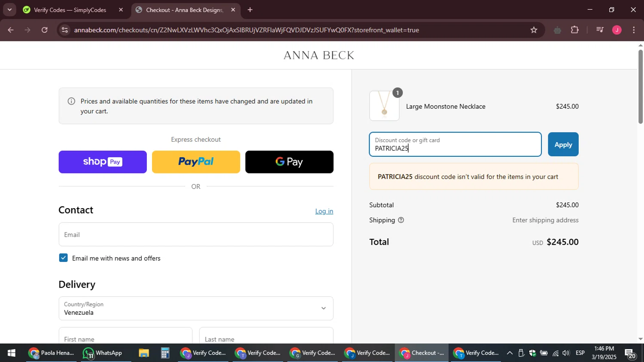
Task: Click the ESP language indicator
Action: coord(580,353)
